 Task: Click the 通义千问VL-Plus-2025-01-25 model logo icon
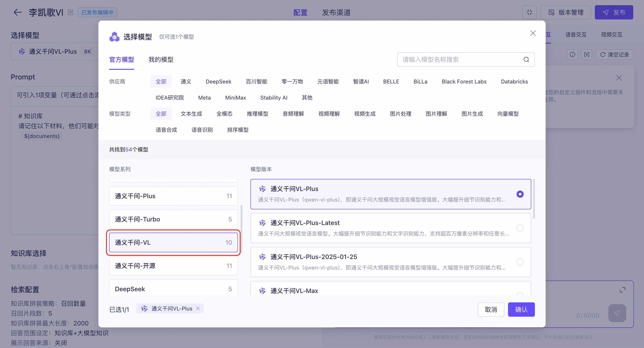[x=262, y=257]
